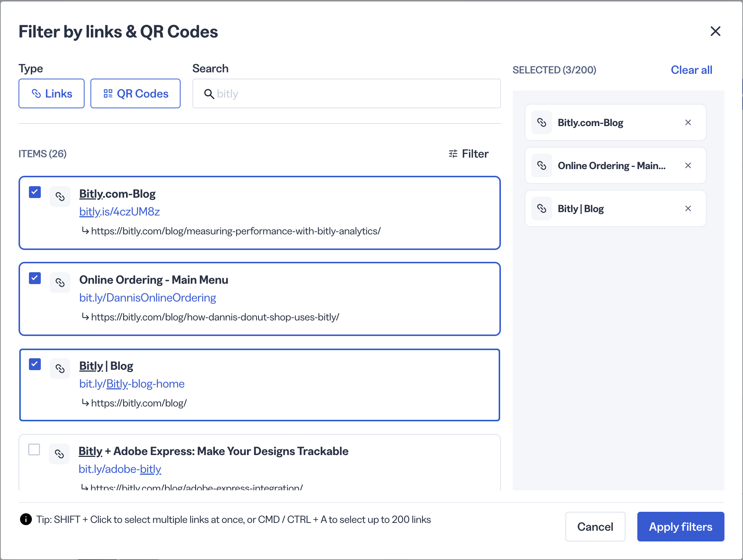Click Bitly + Adobe Express item title
Screen dimensions: 743x560
click(214, 451)
